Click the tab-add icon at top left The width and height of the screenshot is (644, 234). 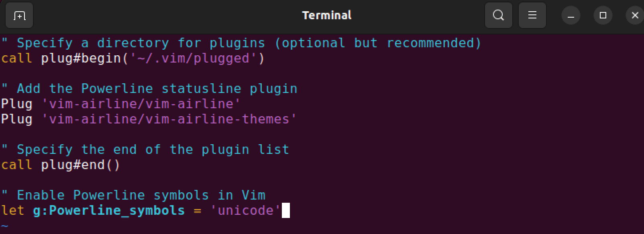19,15
